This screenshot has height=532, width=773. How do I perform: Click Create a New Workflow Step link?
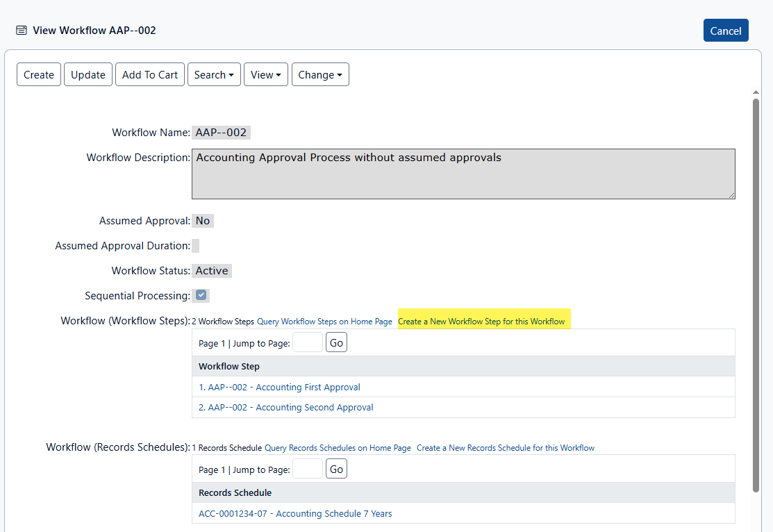click(x=481, y=322)
